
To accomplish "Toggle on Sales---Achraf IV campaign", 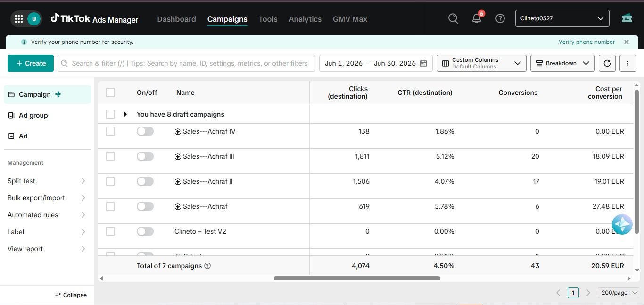I will click(x=145, y=131).
